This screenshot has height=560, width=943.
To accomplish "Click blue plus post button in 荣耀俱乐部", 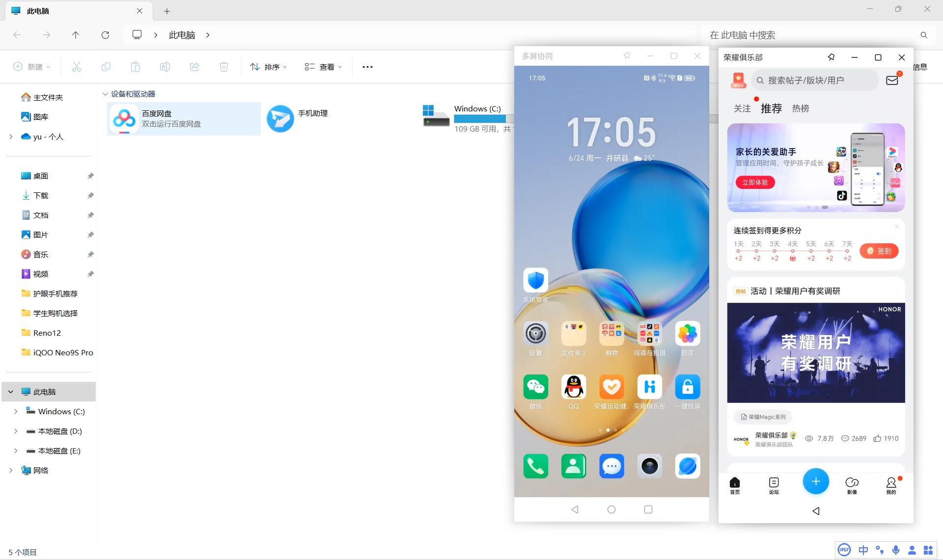I will point(816,481).
